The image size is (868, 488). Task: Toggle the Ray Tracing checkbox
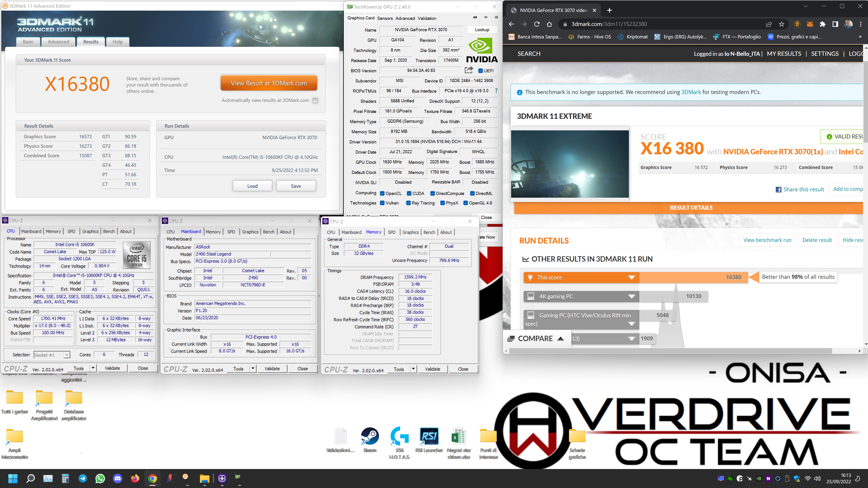tap(408, 203)
